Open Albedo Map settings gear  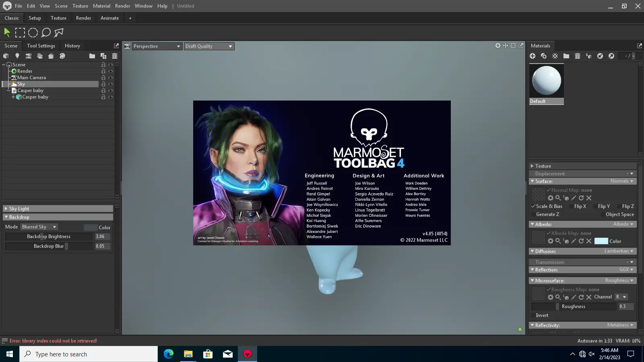551,241
